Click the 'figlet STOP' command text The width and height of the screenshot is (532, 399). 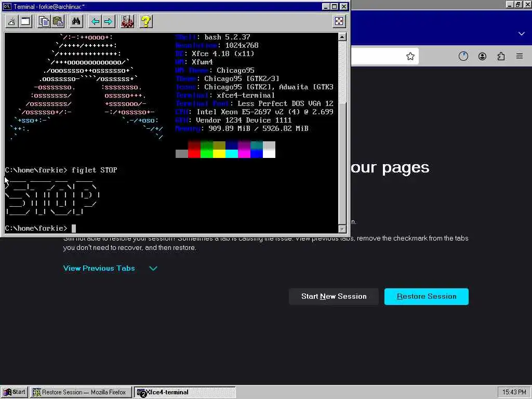click(x=95, y=170)
